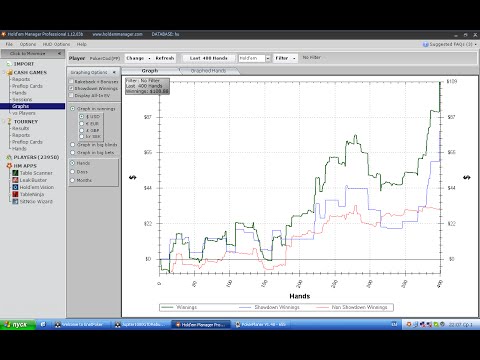Image resolution: width=480 pixels, height=360 pixels.
Task: Open the SitNGo Wizard icon
Action: coord(15,201)
